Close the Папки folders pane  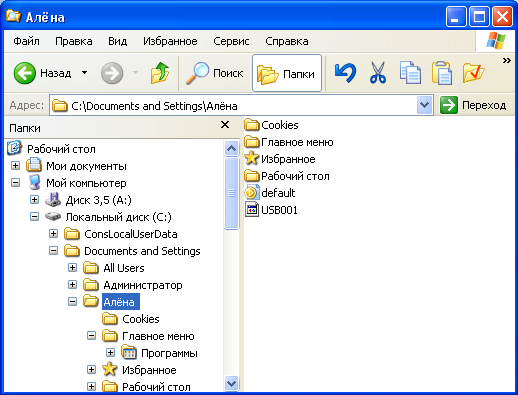point(225,125)
